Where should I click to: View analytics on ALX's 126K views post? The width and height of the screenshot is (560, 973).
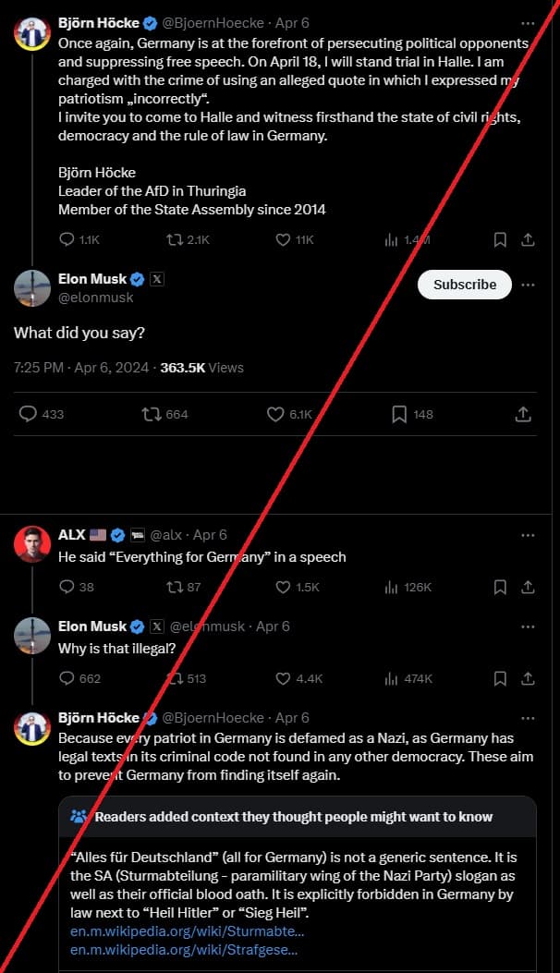coord(391,587)
